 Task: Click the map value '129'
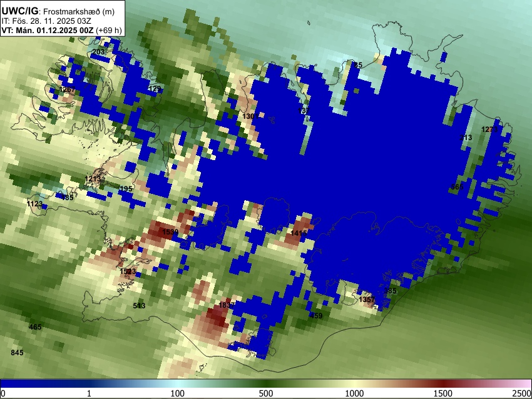[x=155, y=89]
